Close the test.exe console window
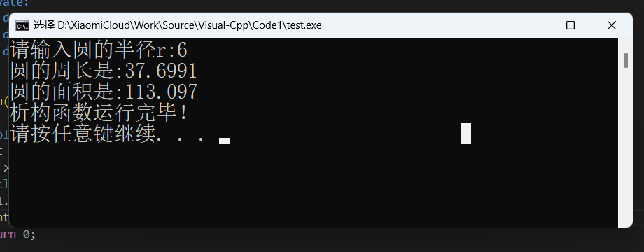Image resolution: width=644 pixels, height=252 pixels. (611, 25)
